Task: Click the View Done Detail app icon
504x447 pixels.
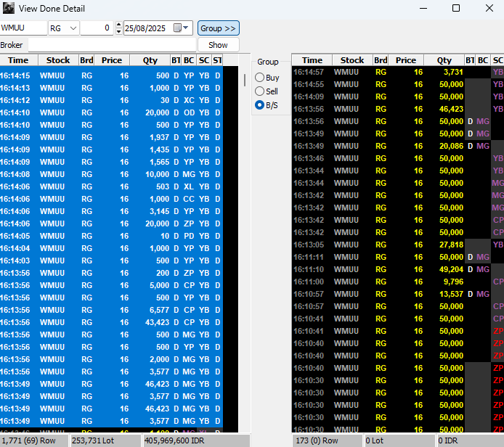Action: pyautogui.click(x=9, y=9)
